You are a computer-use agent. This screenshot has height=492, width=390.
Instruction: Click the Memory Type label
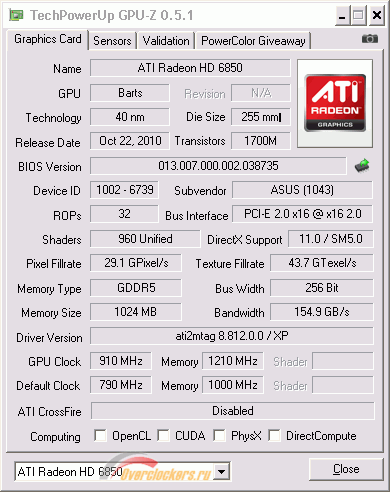pos(49,289)
